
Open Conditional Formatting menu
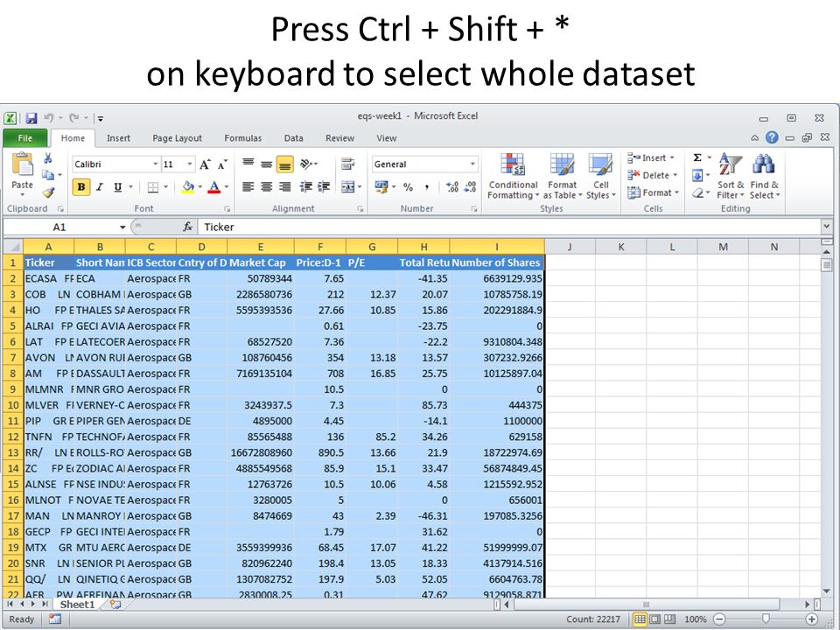(513, 176)
